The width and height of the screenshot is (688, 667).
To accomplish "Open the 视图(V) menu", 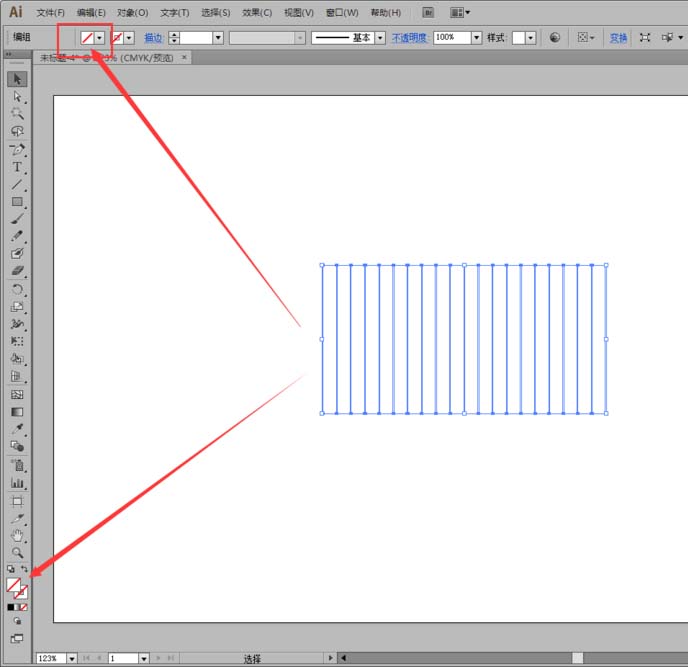I will tap(299, 13).
